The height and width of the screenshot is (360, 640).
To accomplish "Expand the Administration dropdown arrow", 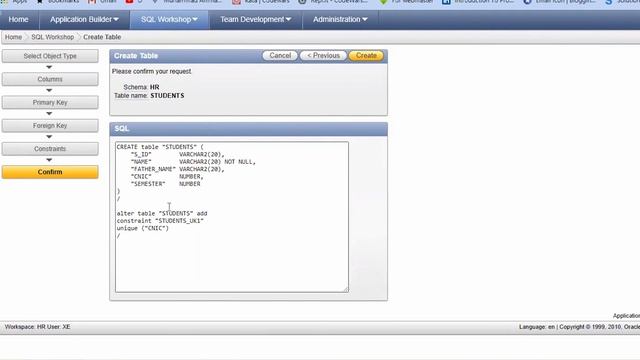I will (x=364, y=19).
